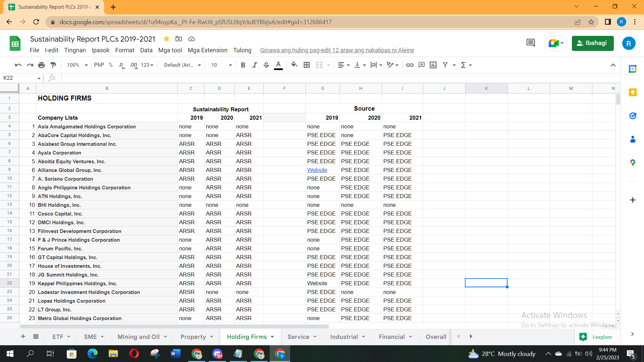Open the Format menu
Screen dimensions: 644x362
(125, 50)
